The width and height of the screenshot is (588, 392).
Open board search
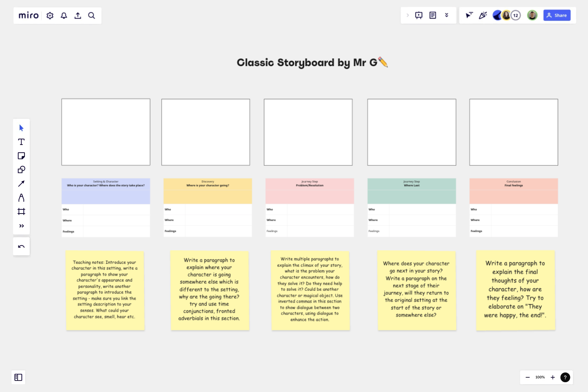[x=91, y=15]
